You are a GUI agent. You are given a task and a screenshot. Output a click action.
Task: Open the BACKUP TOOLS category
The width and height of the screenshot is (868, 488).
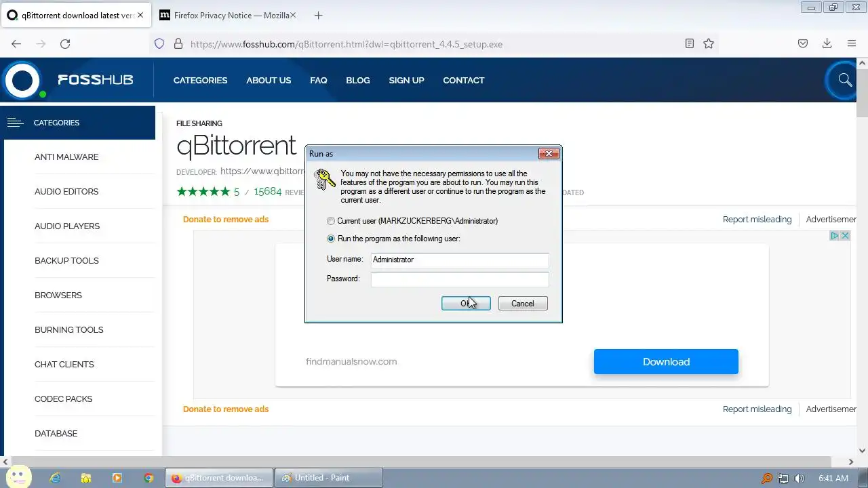pos(66,260)
